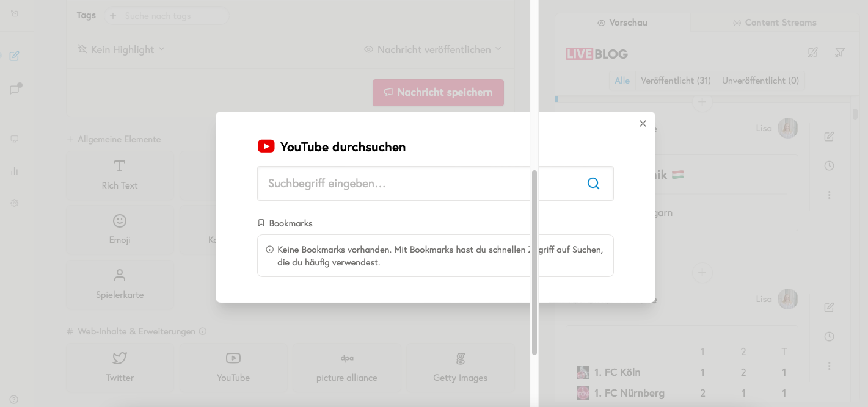Viewport: 868px width, 407px height.
Task: Click the Bookmarks label
Action: click(x=291, y=223)
